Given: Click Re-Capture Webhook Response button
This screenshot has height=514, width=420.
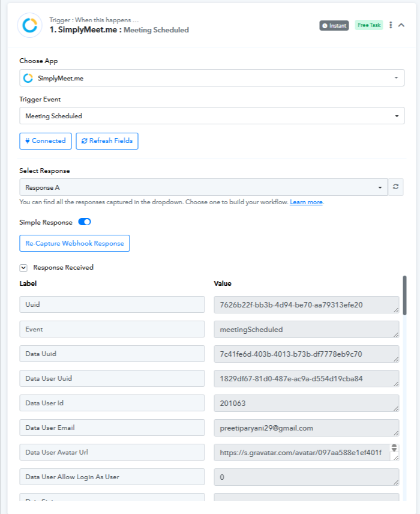Looking at the screenshot, I should coord(74,243).
